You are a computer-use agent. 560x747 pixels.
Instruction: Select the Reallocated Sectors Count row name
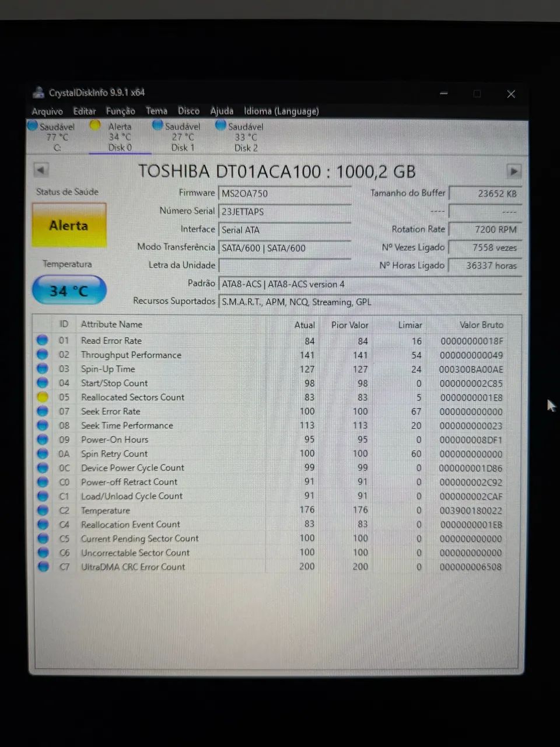pyautogui.click(x=132, y=397)
